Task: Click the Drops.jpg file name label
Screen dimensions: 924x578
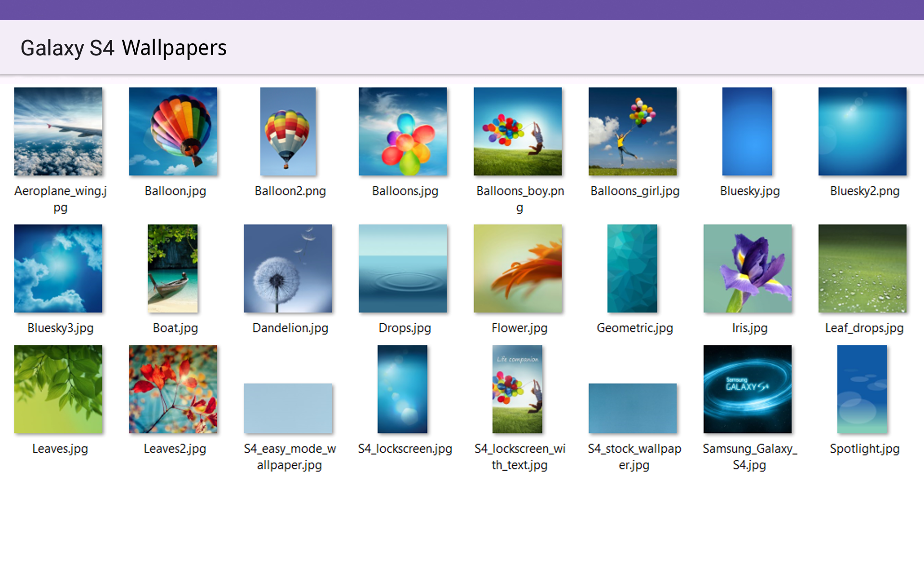Action: (405, 328)
